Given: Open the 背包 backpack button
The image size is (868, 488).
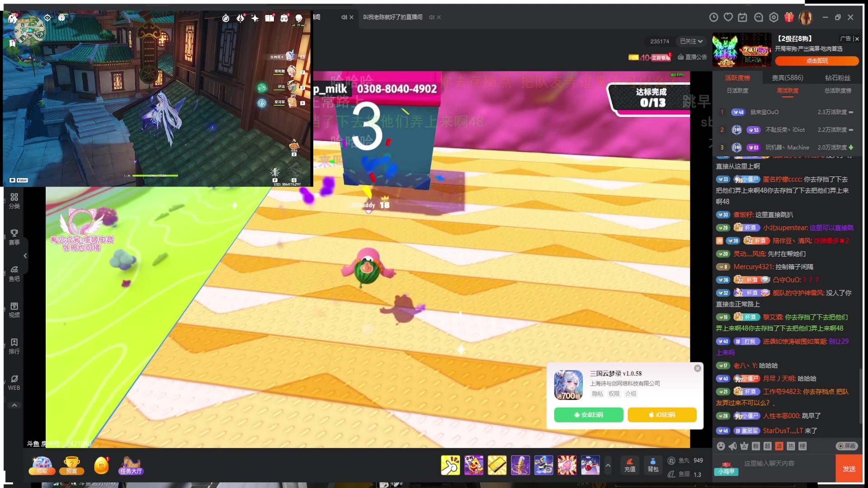Looking at the screenshot, I should click(x=653, y=465).
